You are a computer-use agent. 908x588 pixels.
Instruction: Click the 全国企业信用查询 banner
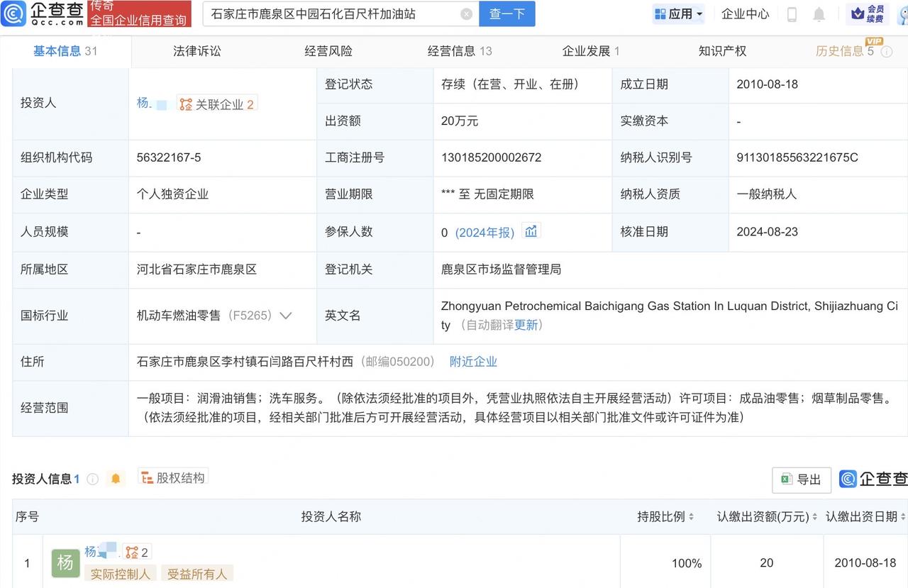(x=140, y=14)
